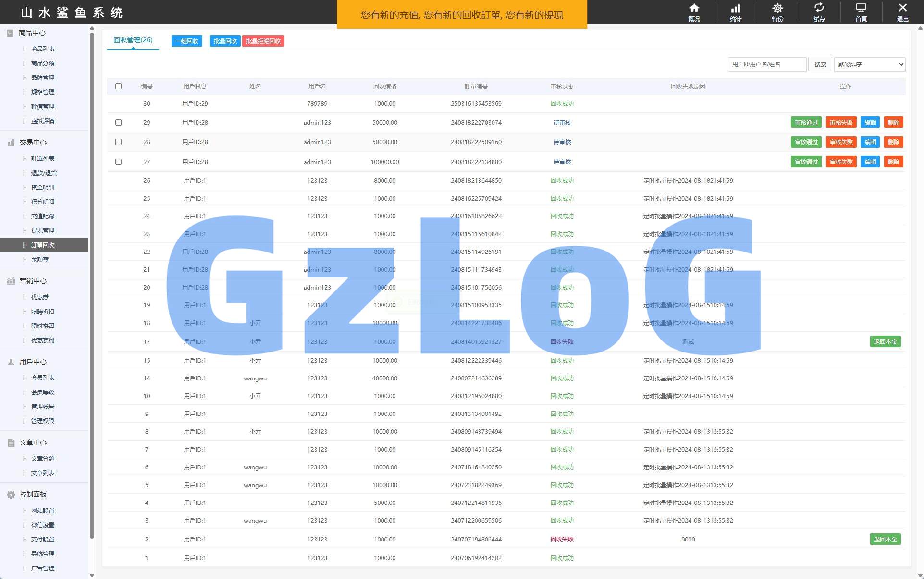Image resolution: width=924 pixels, height=579 pixels.
Task: Click the 概况 home icon in top bar
Action: 694,8
